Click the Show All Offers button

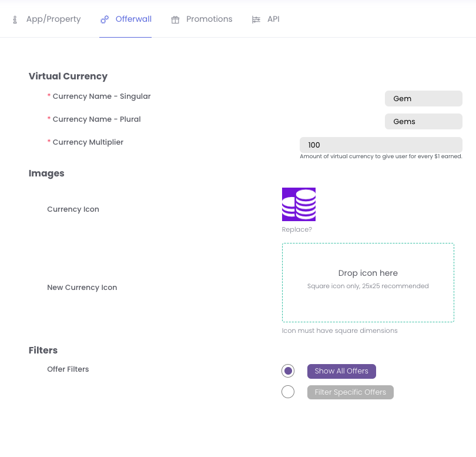tap(341, 371)
